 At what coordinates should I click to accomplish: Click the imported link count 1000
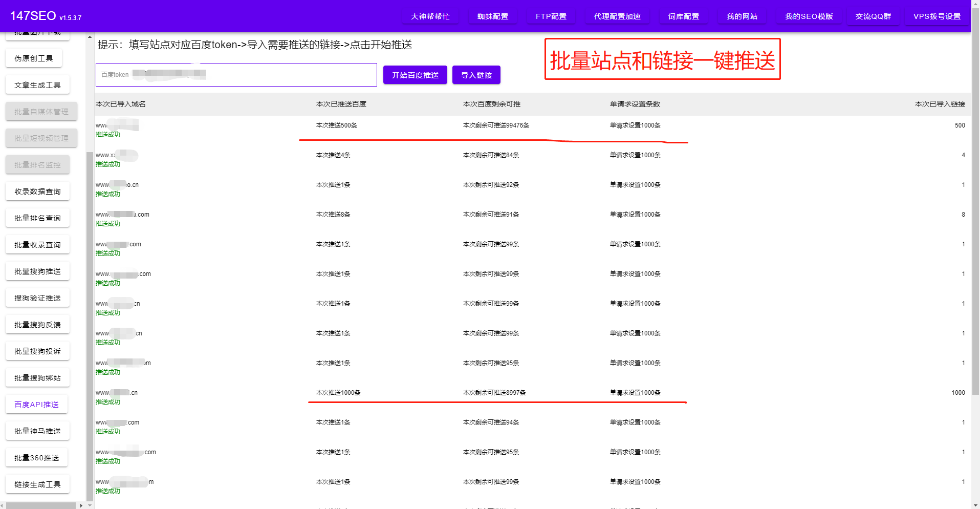pyautogui.click(x=959, y=393)
